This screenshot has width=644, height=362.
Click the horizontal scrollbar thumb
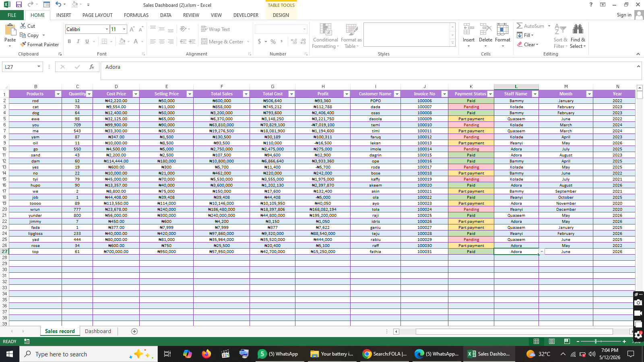coord(514,332)
